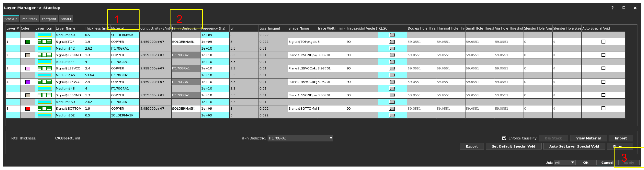Viewport: 644px width, 170px height.
Task: Click the Export button
Action: pyautogui.click(x=472, y=146)
